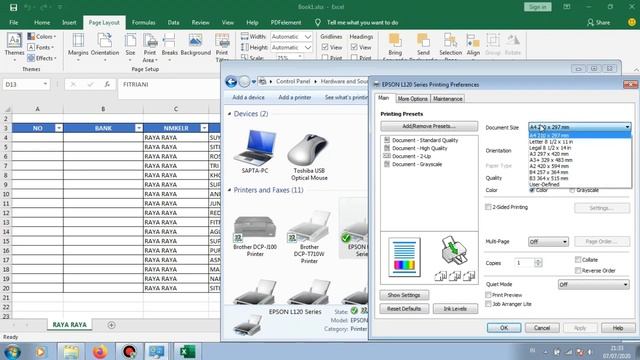Screen dimensions: 640x360
Task: Enable the Collate checkbox
Action: (x=578, y=260)
